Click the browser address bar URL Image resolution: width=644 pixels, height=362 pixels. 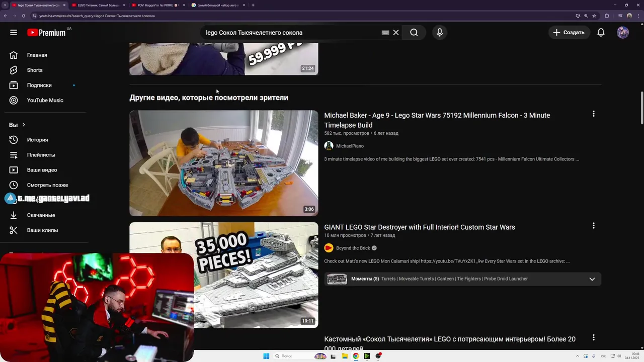[97, 16]
